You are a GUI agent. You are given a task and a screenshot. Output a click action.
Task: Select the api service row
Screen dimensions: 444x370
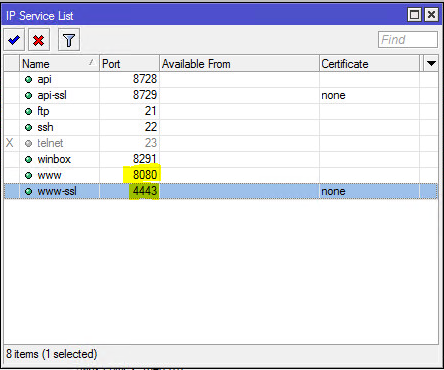coord(221,79)
